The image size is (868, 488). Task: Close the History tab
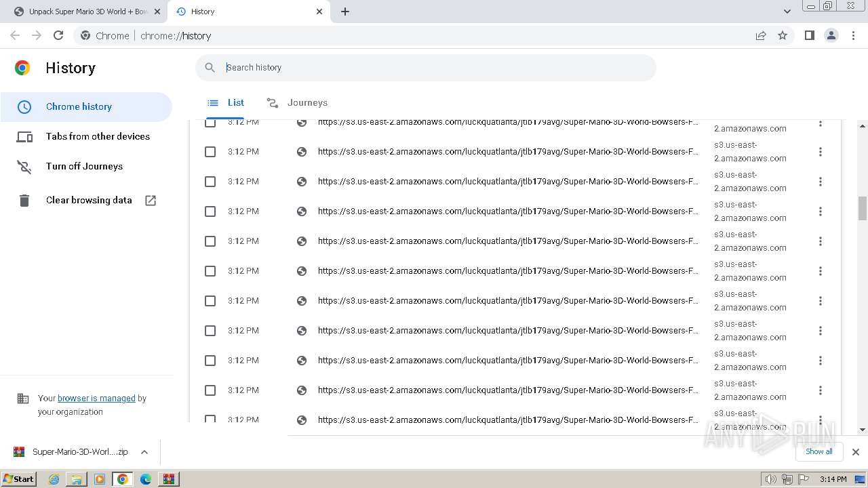[x=319, y=12]
